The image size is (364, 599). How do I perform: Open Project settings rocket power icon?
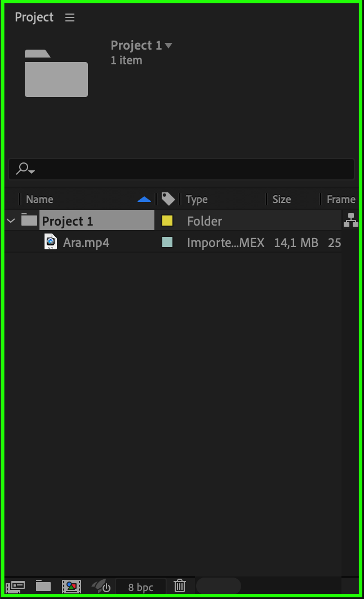[x=101, y=586]
